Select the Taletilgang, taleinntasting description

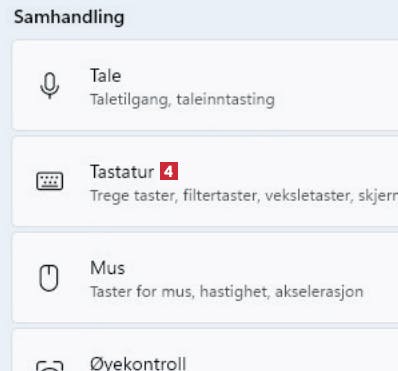click(182, 100)
